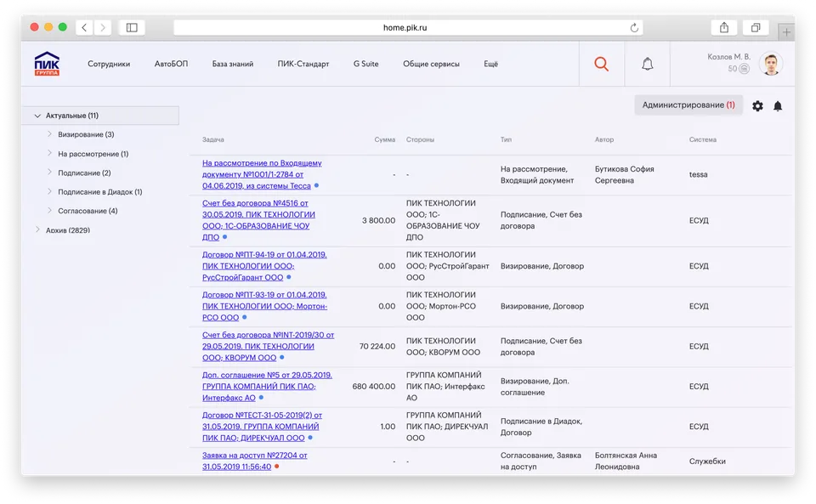Viewport: 816px width, 504px height.
Task: Reload page with the refresh icon
Action: click(x=634, y=27)
